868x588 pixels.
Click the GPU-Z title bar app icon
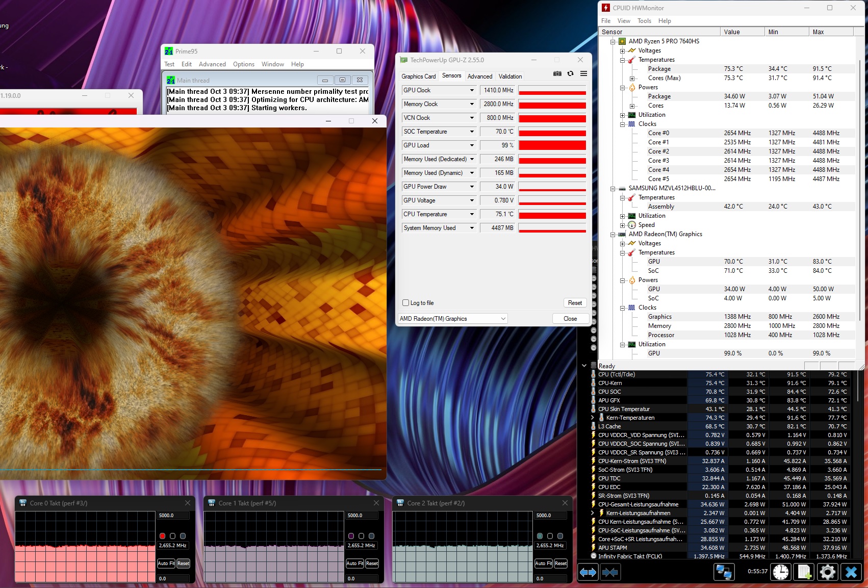click(404, 60)
